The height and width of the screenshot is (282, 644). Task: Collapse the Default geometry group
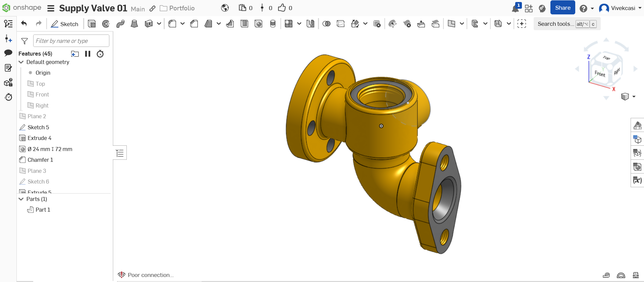point(21,62)
